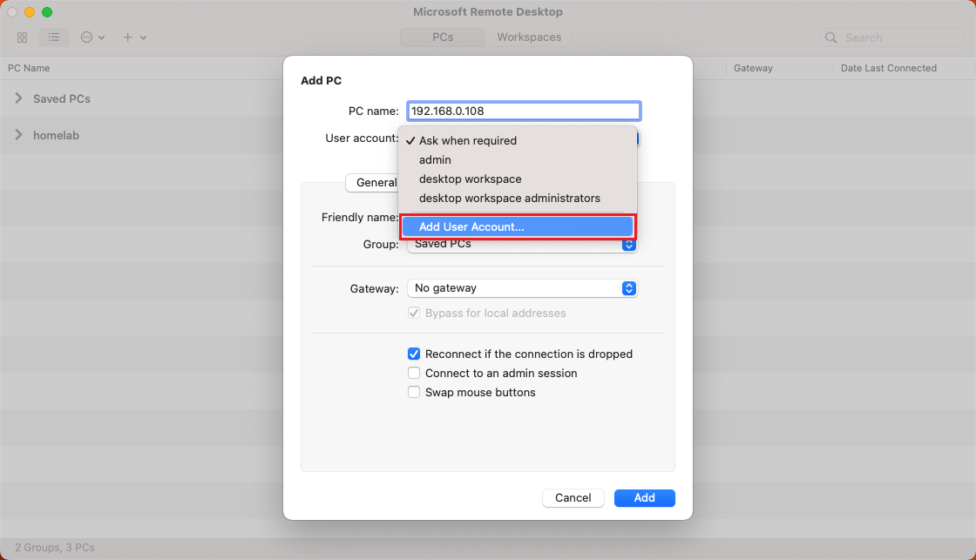The image size is (976, 560).
Task: Select the Workspaces tab
Action: click(529, 37)
